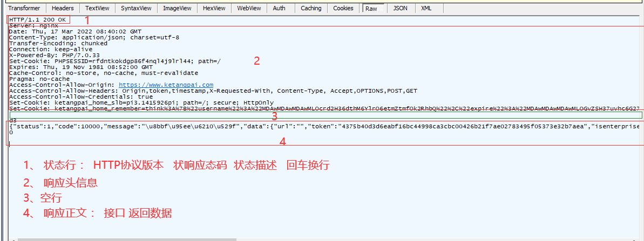Viewport: 644px width, 241px height.
Task: Open the ImageView tab
Action: [178, 8]
